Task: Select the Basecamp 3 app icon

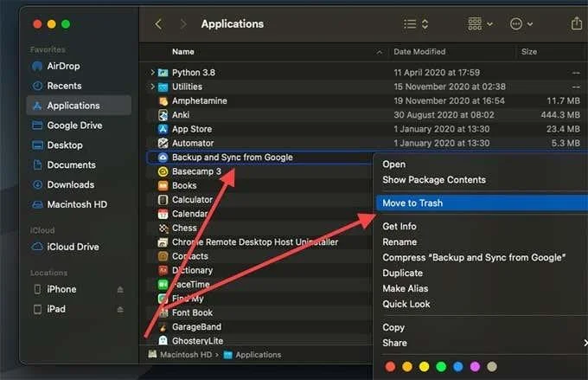Action: (163, 171)
